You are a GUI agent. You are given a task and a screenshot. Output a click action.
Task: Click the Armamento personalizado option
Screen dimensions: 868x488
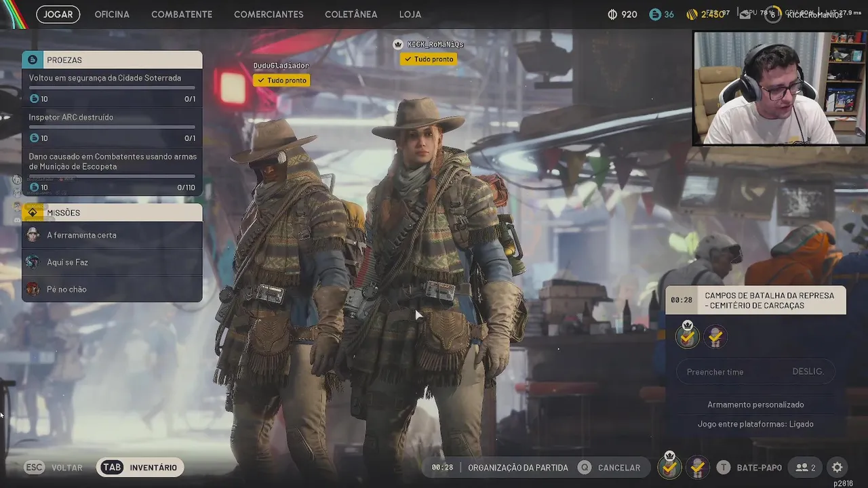point(755,405)
